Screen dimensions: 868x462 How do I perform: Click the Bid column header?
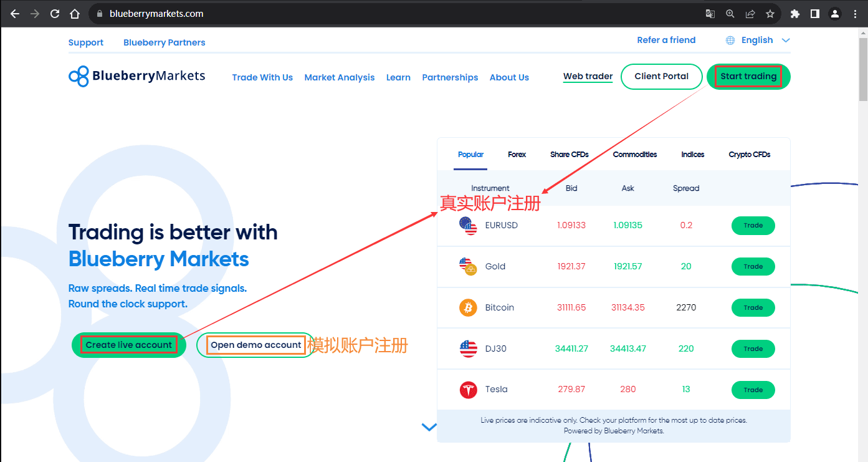[571, 188]
